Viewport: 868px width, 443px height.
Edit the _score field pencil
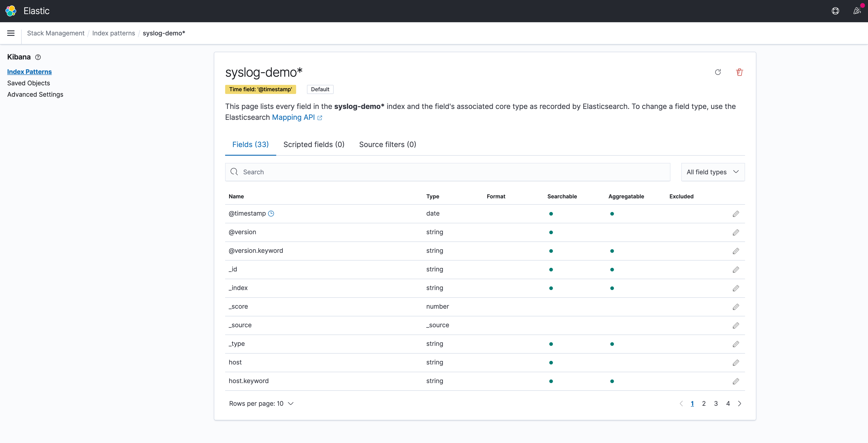735,307
